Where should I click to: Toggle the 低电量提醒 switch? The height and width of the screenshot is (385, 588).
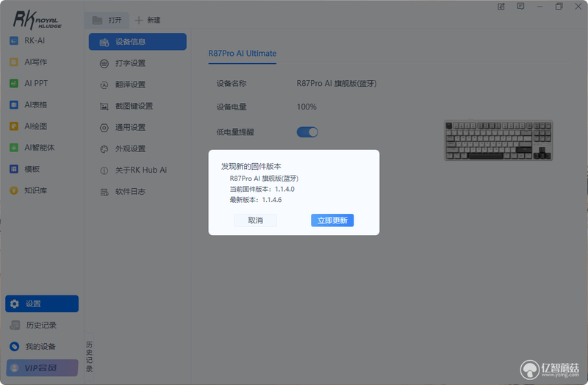pos(307,132)
